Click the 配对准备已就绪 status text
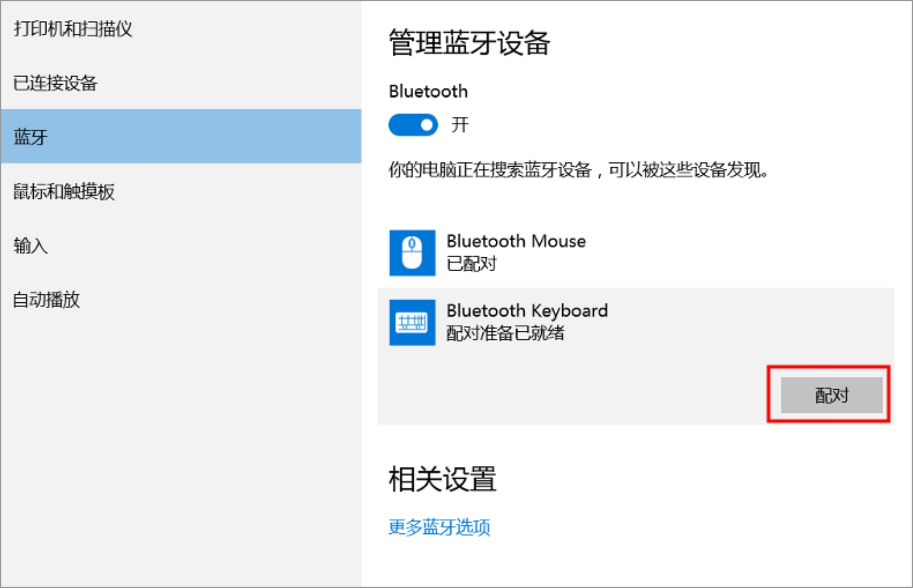 tap(506, 333)
